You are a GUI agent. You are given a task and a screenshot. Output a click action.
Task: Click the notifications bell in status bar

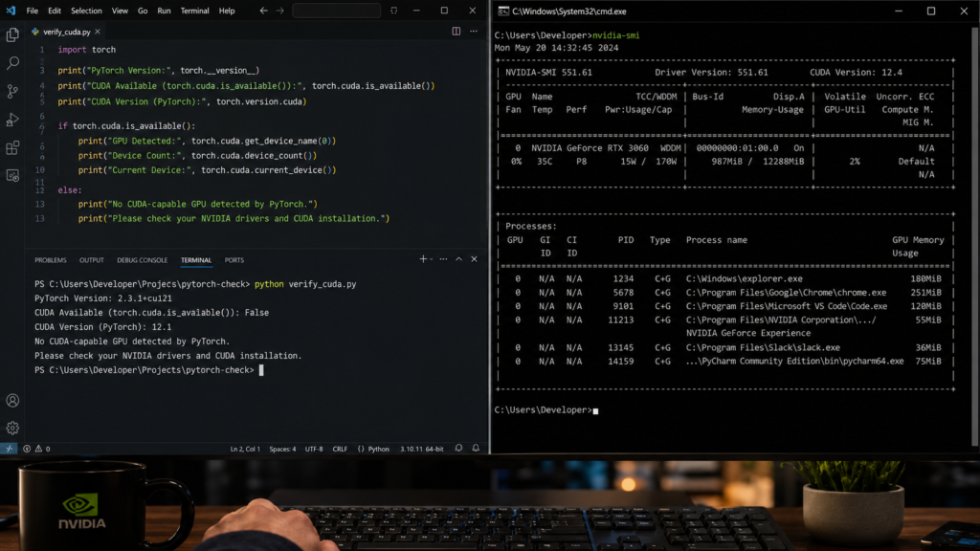(476, 449)
